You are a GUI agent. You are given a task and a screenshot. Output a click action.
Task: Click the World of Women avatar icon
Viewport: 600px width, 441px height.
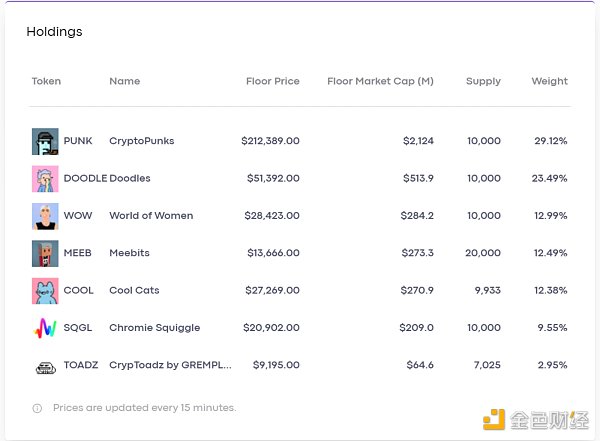(x=45, y=216)
